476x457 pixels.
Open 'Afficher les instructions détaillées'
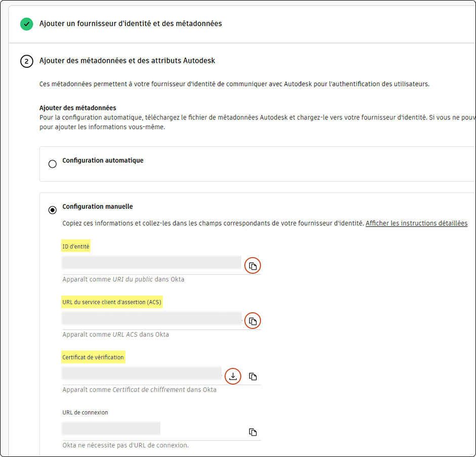tap(416, 223)
